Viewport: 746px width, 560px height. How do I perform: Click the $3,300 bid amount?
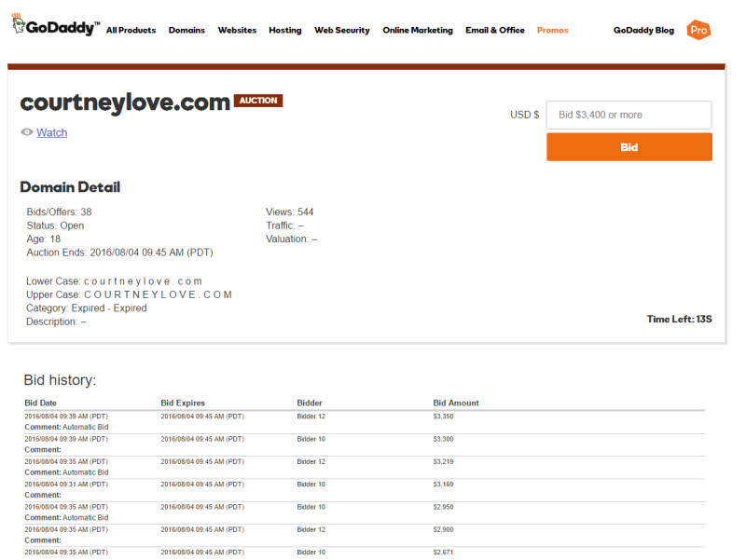point(444,439)
